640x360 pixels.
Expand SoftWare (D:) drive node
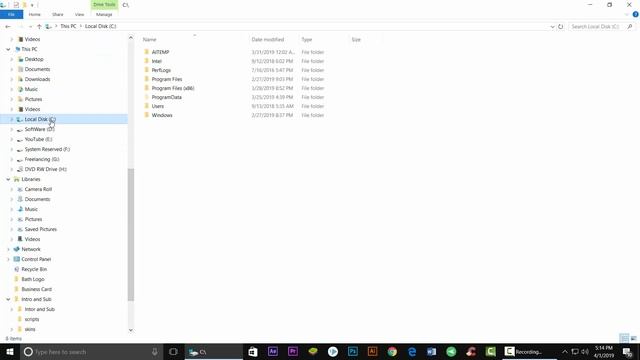point(12,129)
